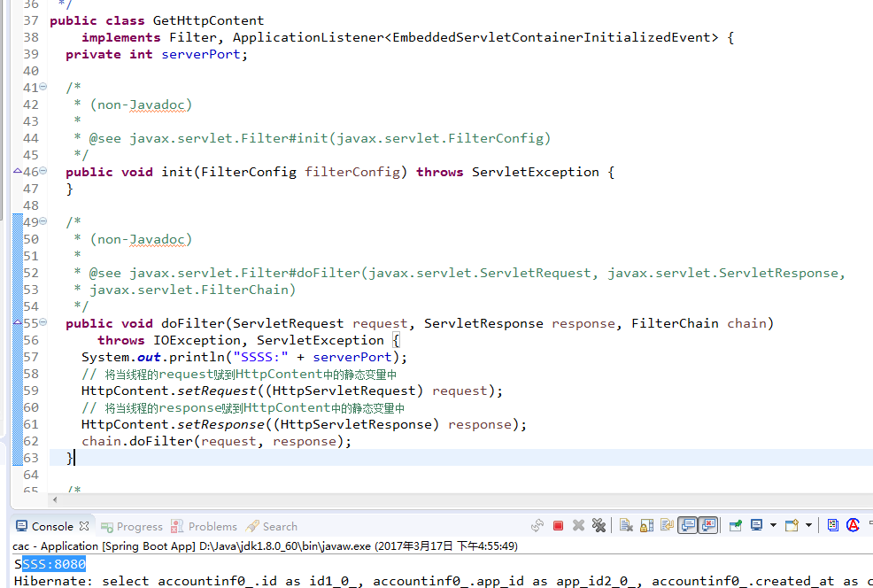Click the SSSS:8080 console output line
This screenshot has width=873, height=588.
[50, 565]
